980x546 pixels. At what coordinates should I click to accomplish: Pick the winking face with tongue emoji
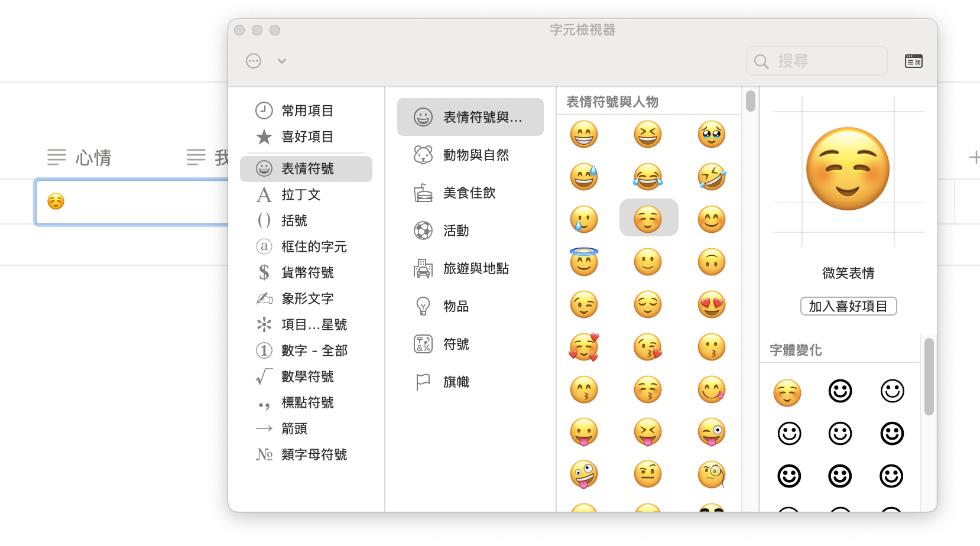(712, 433)
